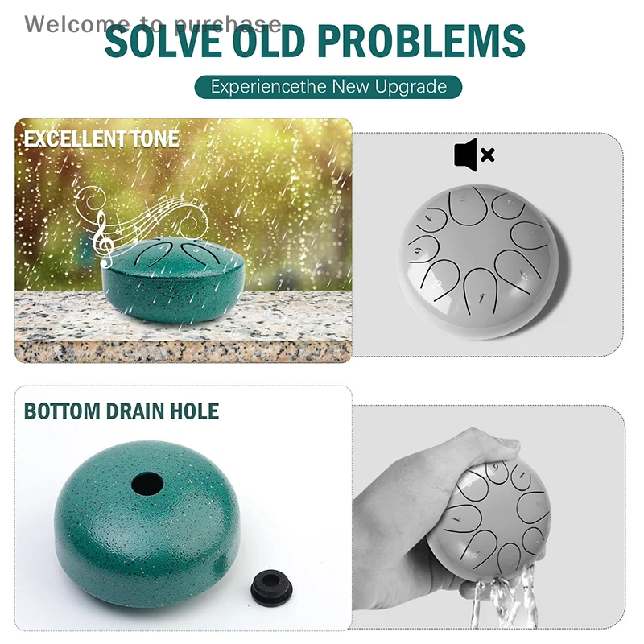Image resolution: width=644 pixels, height=644 pixels.
Task: Click the black rubber drain plug
Action: click(271, 587)
